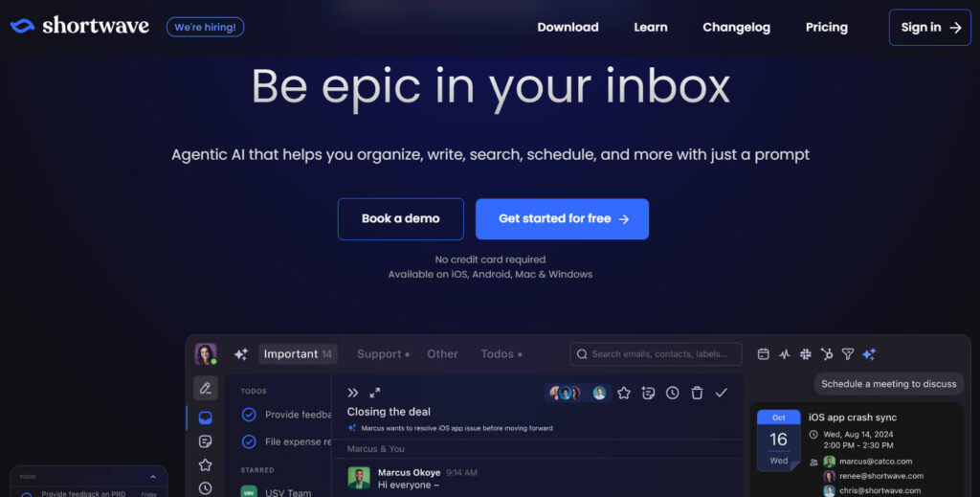Open the Learn nav item

coord(651,27)
